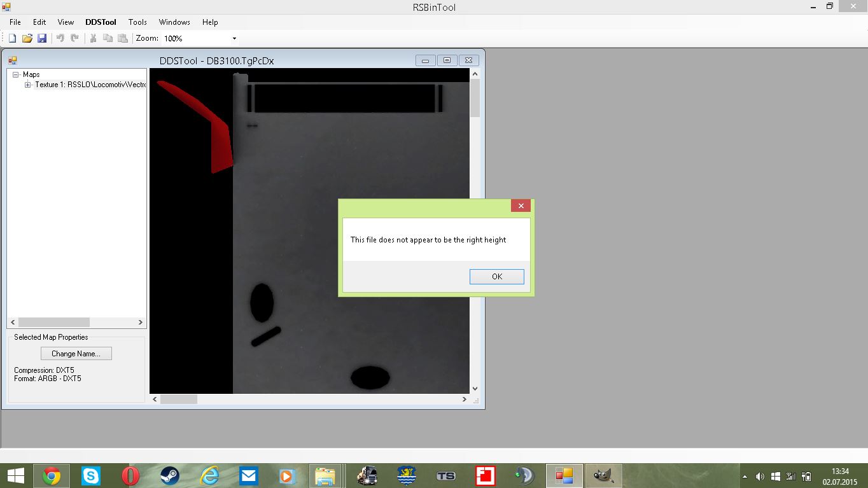Click the half-moon globe taskbar icon
Screen dimensions: 868x488
525,476
